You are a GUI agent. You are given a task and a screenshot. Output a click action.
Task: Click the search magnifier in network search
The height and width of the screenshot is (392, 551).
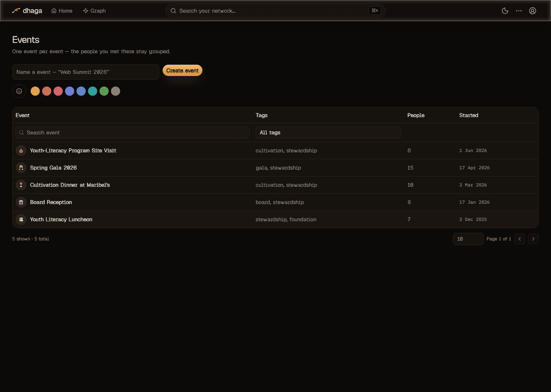[173, 11]
